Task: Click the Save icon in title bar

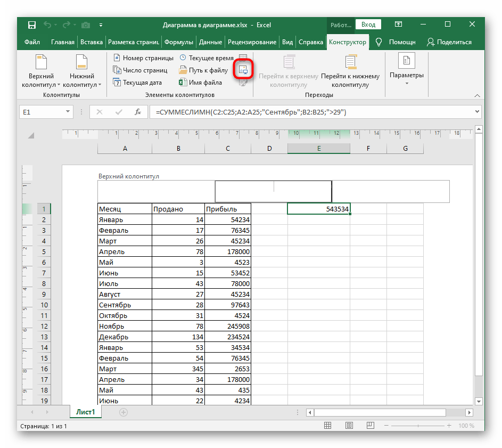Action: pos(32,25)
